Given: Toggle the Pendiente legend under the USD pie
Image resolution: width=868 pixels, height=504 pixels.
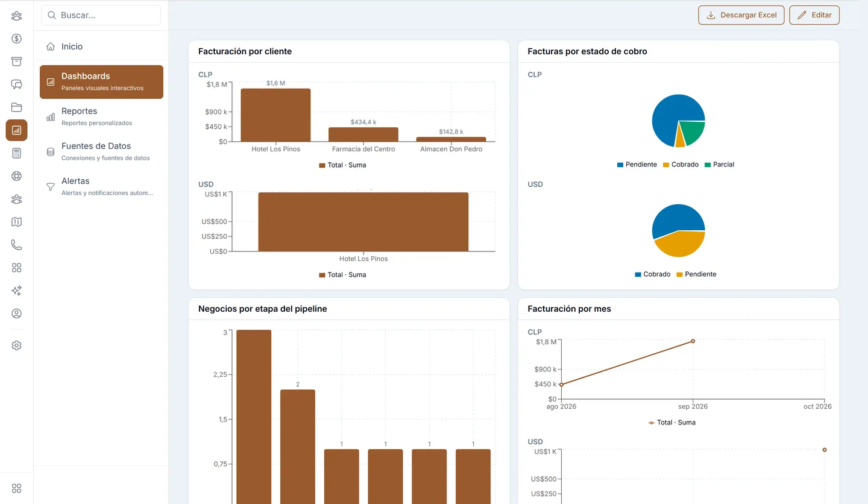Looking at the screenshot, I should pyautogui.click(x=696, y=274).
